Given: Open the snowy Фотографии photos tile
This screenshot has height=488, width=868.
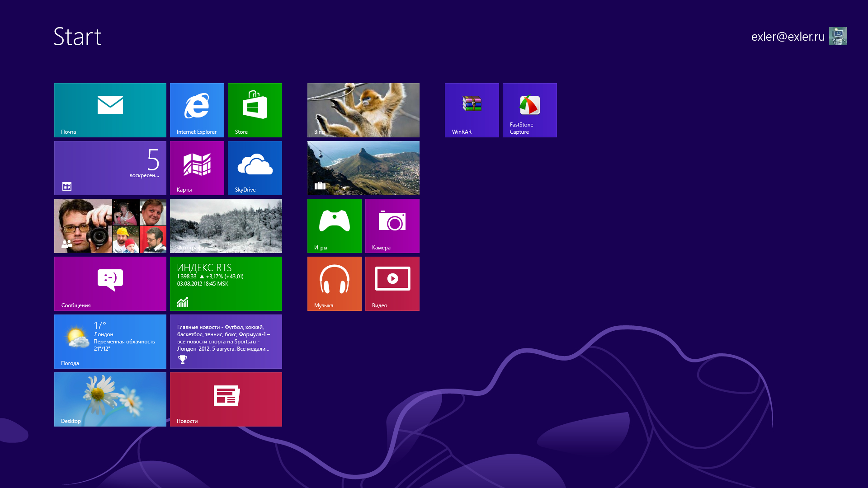Looking at the screenshot, I should pos(226,225).
